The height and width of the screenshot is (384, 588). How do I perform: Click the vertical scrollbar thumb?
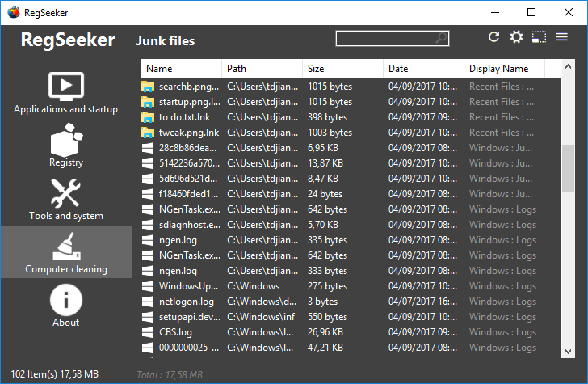click(568, 168)
